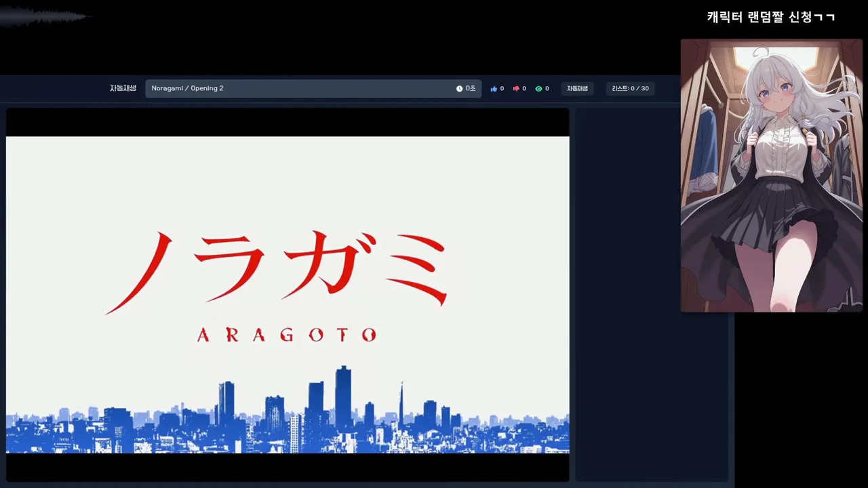Click the 자동재생 label left of the title field

pos(123,88)
